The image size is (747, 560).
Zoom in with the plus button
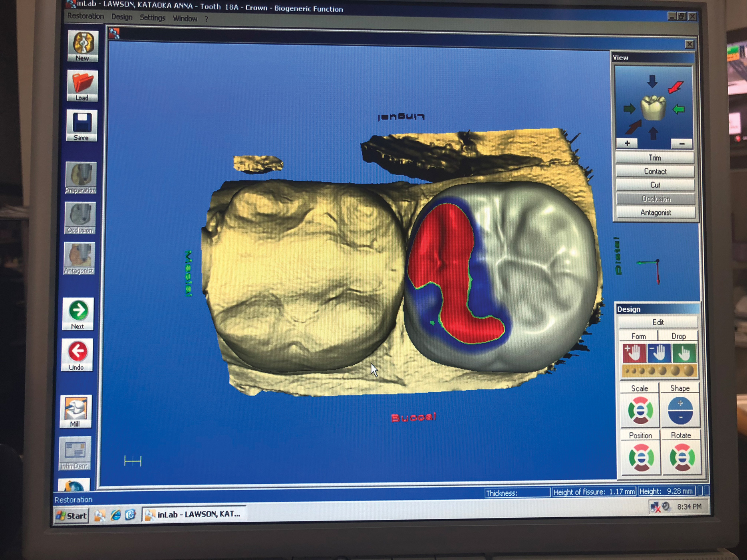point(627,143)
